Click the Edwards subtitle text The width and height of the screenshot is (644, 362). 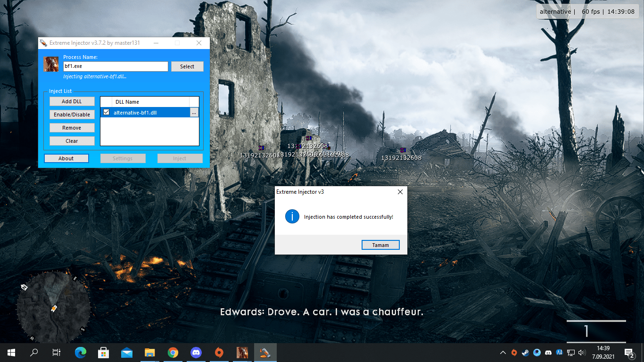(x=322, y=312)
